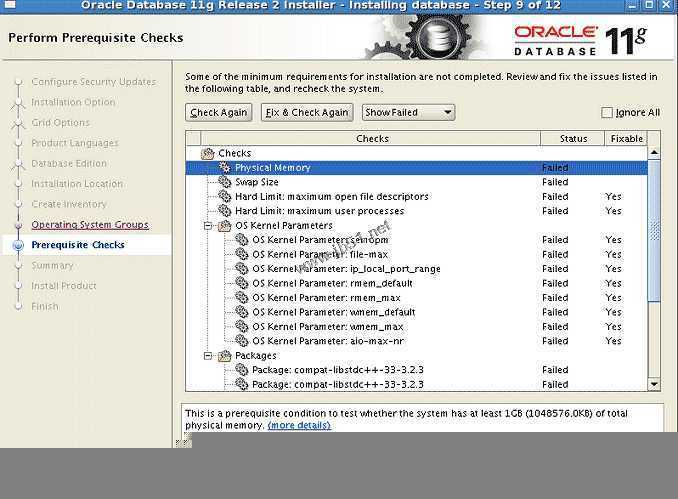Click the Check Again button
678x499 pixels.
pos(219,112)
